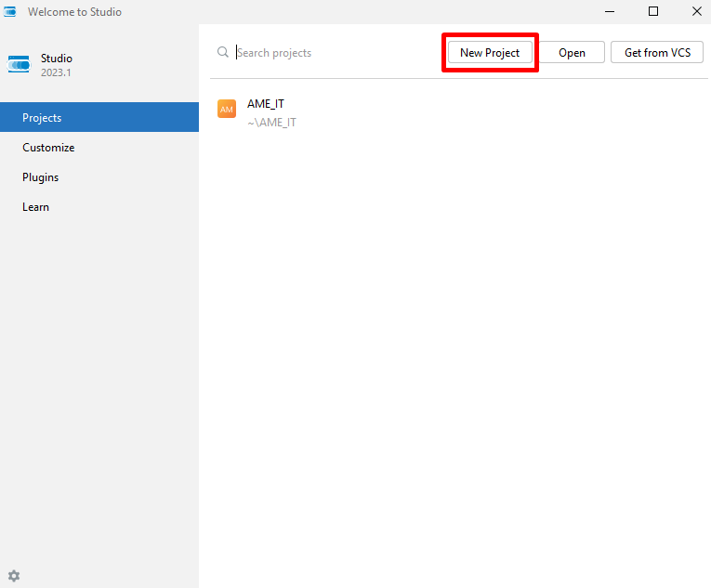Click the Studio 2023.1 version label
Viewport: 711px width, 588px height.
click(56, 72)
